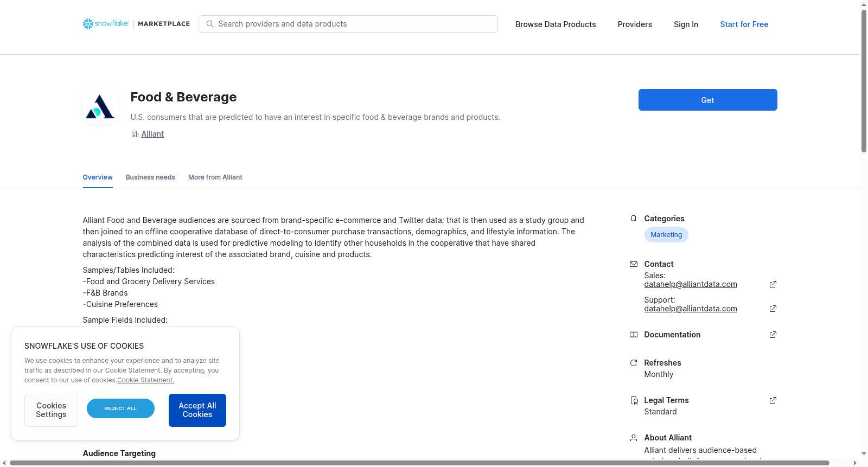Click the Contact envelope icon
Screen dimensions: 868x467
634,264
